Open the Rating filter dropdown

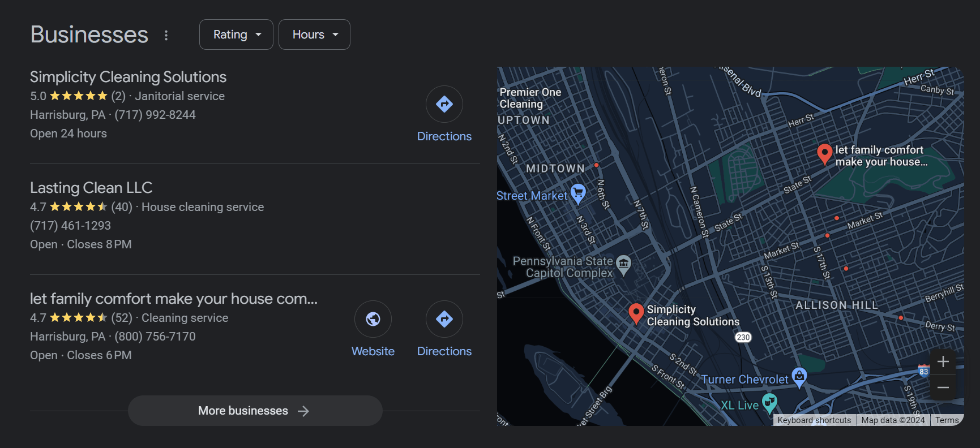[236, 35]
